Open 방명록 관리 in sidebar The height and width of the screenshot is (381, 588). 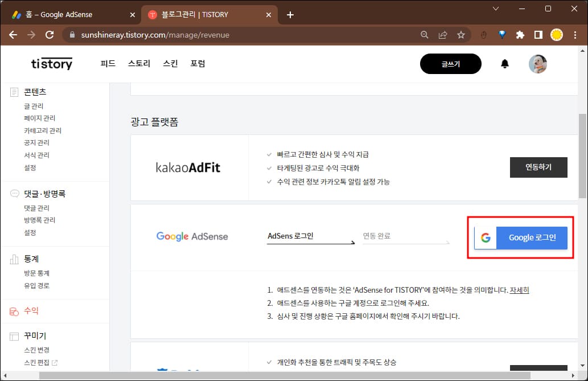[40, 220]
